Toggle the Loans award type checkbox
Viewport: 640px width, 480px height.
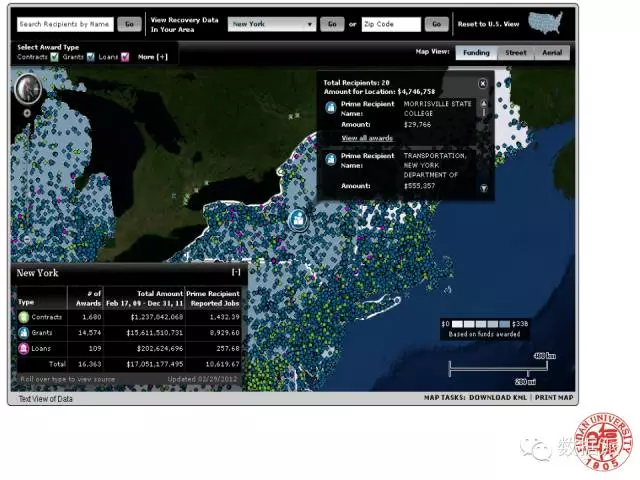click(125, 57)
